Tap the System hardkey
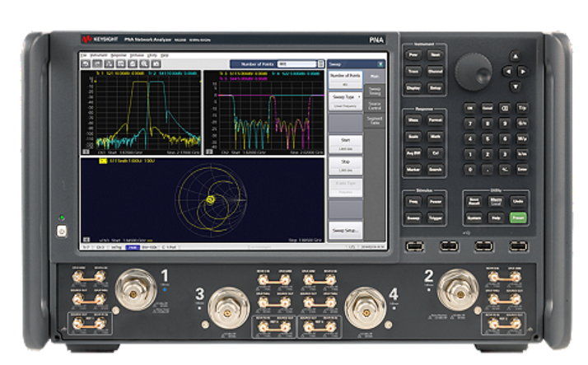 click(x=474, y=218)
